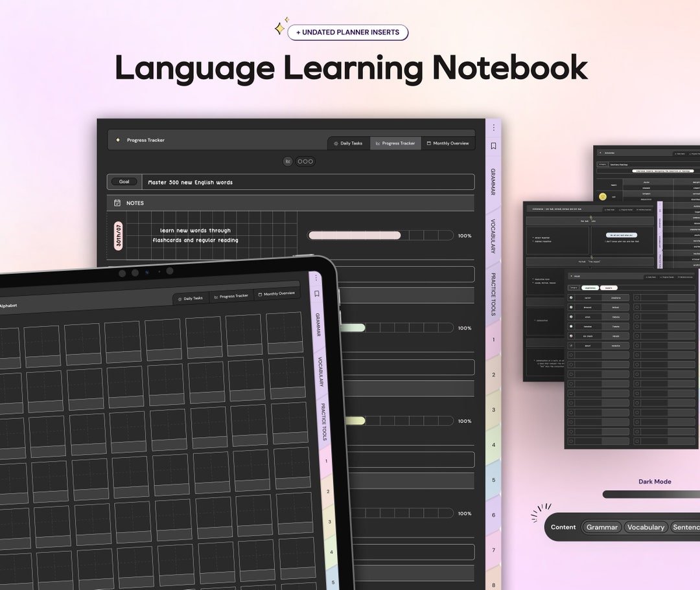Select side tab 7 on main page
The height and width of the screenshot is (590, 700).
[493, 550]
